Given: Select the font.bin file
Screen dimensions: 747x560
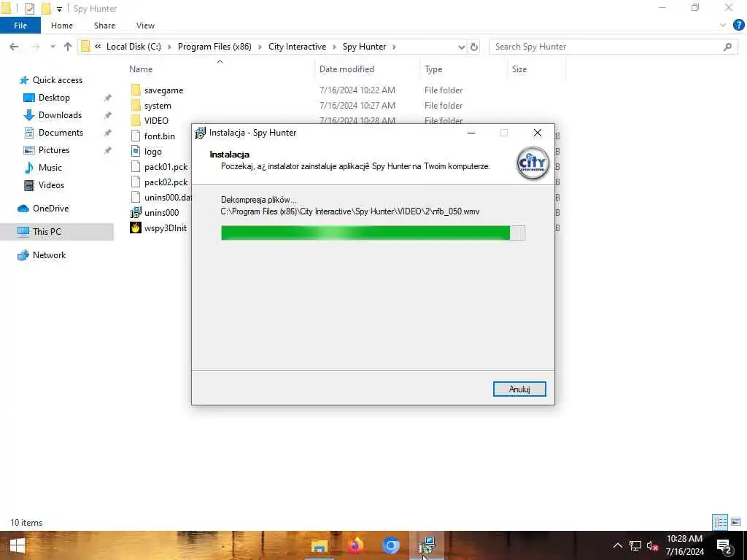Looking at the screenshot, I should [159, 136].
